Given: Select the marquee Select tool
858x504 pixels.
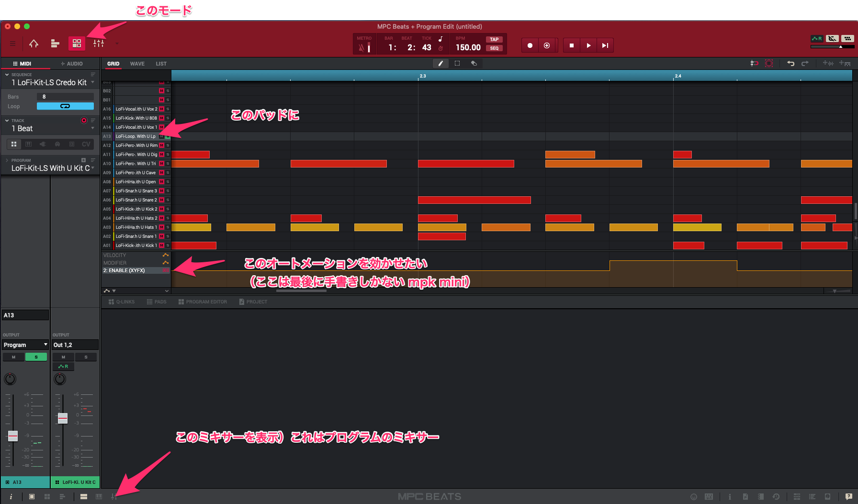Looking at the screenshot, I should pos(457,63).
